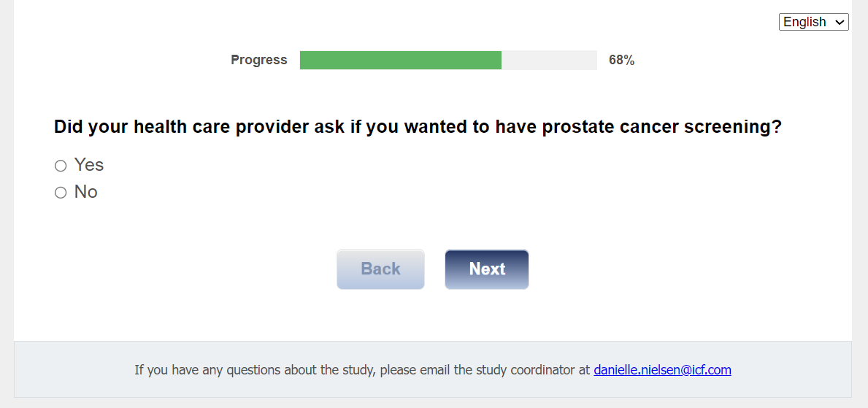This screenshot has height=408, width=868.
Task: Click the unfilled gray part of the progress bar
Action: pyautogui.click(x=549, y=61)
